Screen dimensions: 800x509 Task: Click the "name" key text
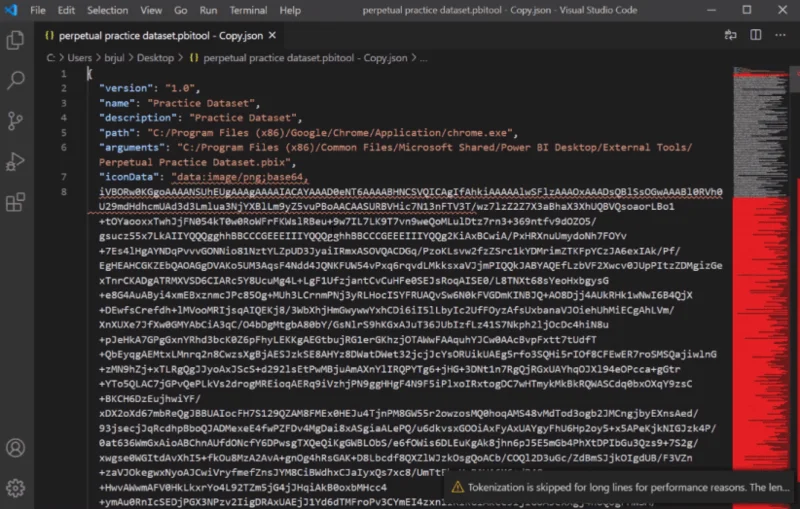pos(117,103)
